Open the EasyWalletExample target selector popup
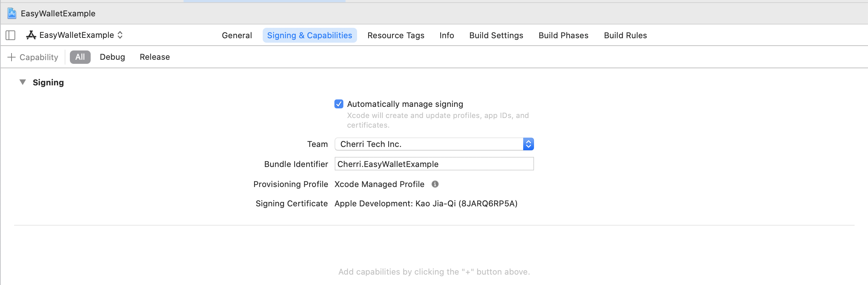The width and height of the screenshot is (868, 285). coord(74,35)
